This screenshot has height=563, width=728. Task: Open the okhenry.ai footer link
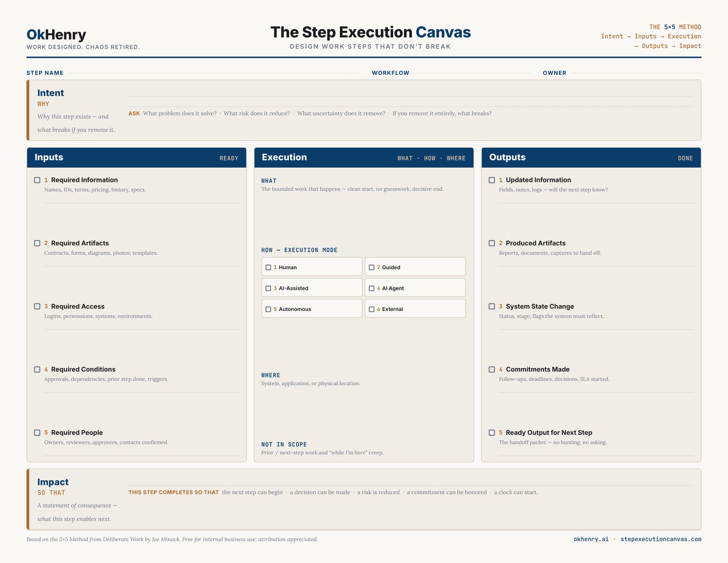(x=591, y=539)
